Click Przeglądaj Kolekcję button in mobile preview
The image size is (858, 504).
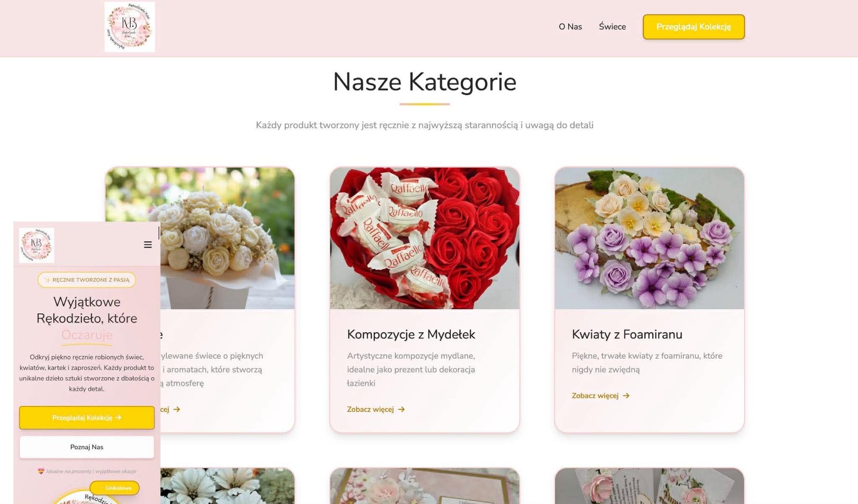click(x=87, y=418)
